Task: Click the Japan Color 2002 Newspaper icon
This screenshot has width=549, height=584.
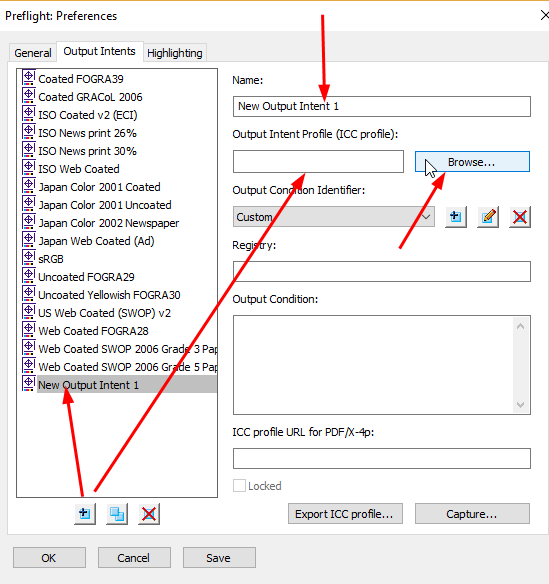Action: click(29, 221)
